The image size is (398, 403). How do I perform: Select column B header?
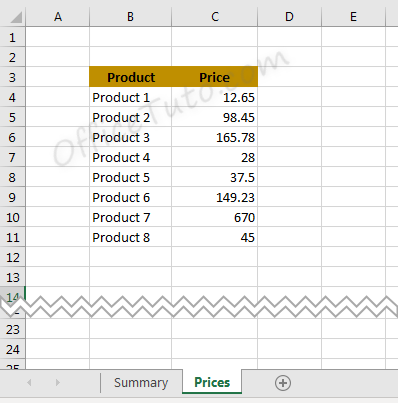pyautogui.click(x=130, y=17)
